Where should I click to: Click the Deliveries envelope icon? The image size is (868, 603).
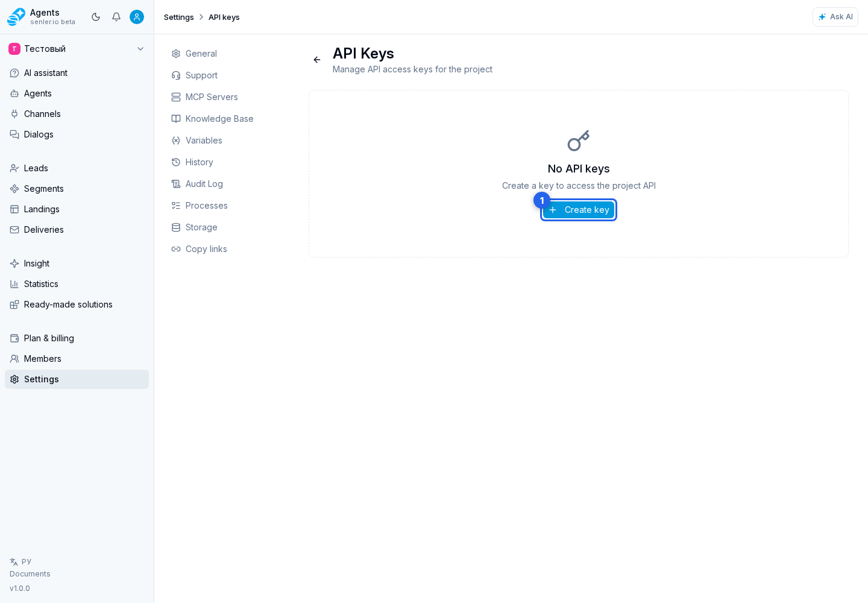[14, 230]
